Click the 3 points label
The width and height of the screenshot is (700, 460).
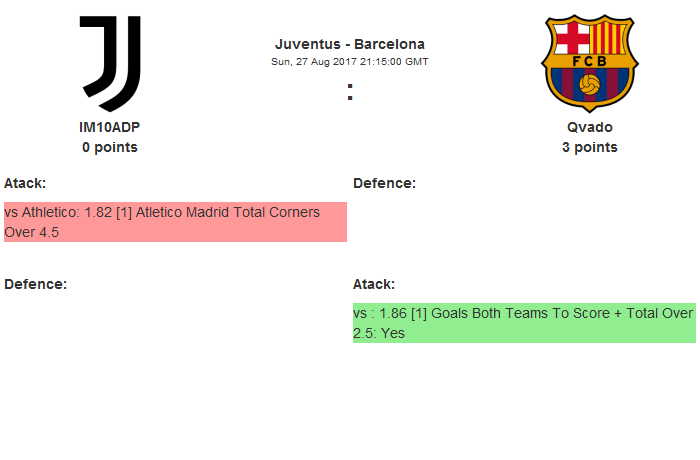point(589,147)
